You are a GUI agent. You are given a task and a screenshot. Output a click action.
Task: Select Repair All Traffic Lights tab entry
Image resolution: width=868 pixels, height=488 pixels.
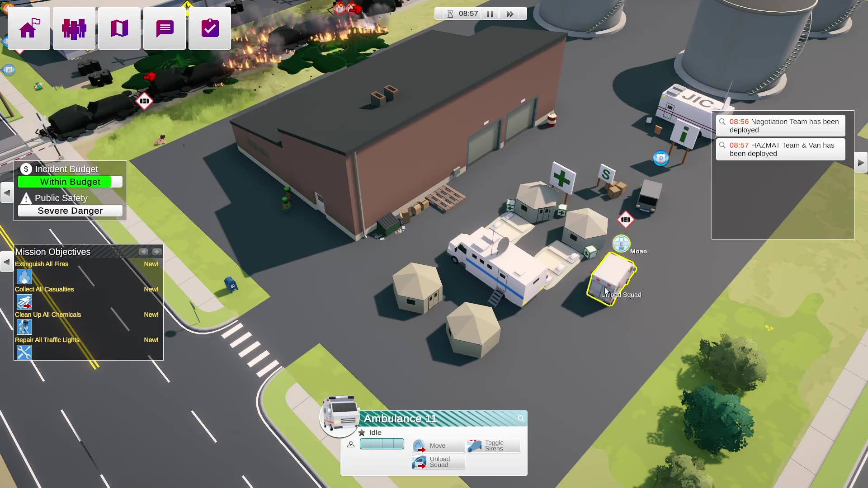click(x=47, y=340)
